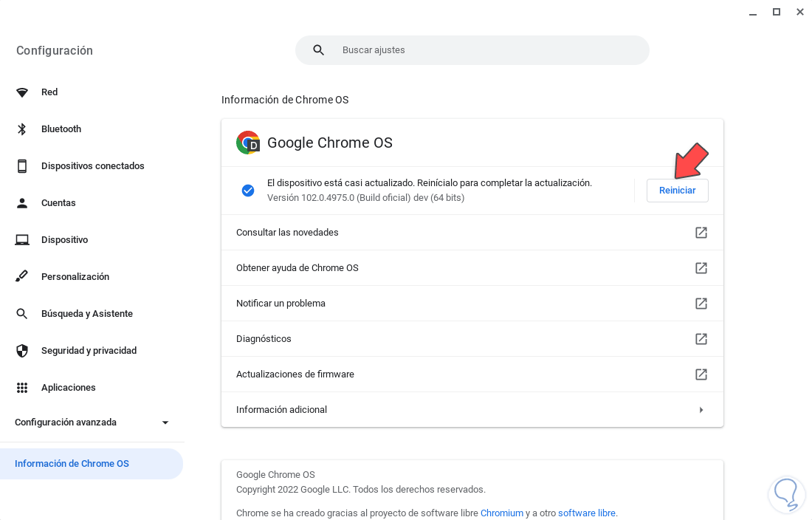Image resolution: width=812 pixels, height=520 pixels.
Task: Open external link icon for Consultar las novedades
Action: (701, 233)
